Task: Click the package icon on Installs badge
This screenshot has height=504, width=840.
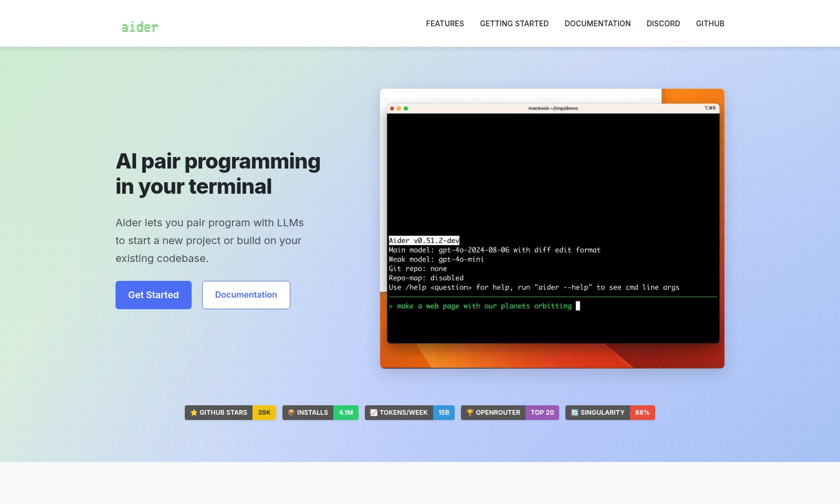Action: 291,413
